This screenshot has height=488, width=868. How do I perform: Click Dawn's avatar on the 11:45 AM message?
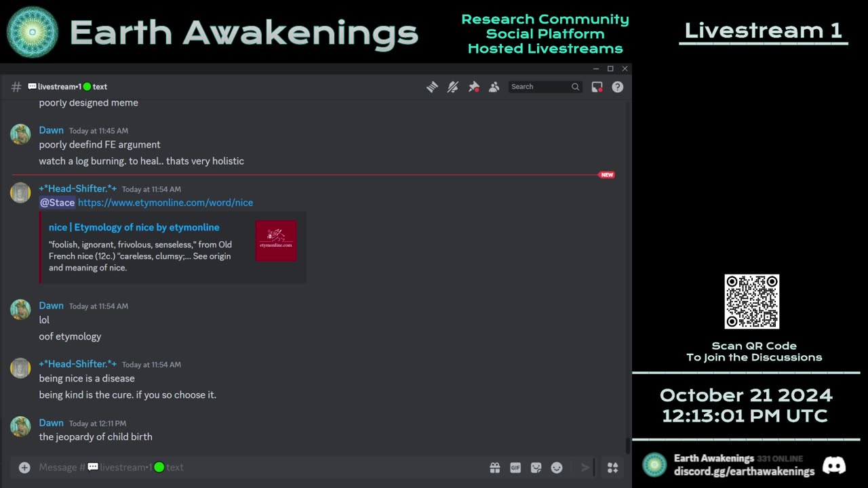pos(20,134)
